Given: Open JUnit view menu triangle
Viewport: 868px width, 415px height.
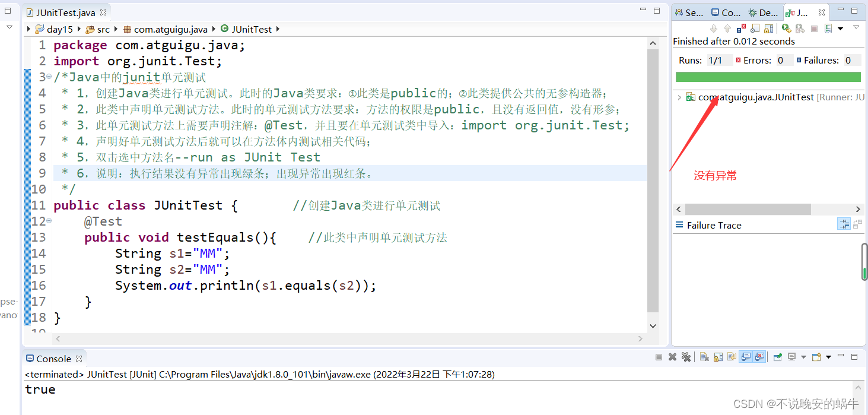Looking at the screenshot, I should coord(856,27).
